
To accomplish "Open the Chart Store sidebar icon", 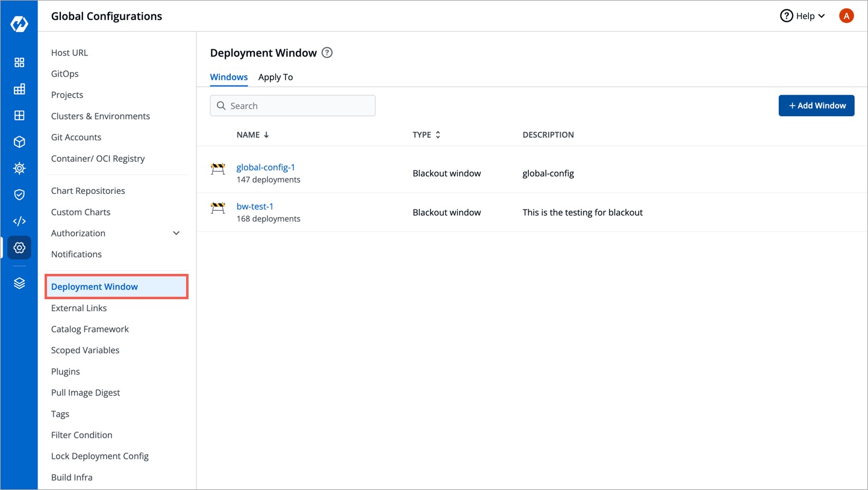I will tap(19, 168).
